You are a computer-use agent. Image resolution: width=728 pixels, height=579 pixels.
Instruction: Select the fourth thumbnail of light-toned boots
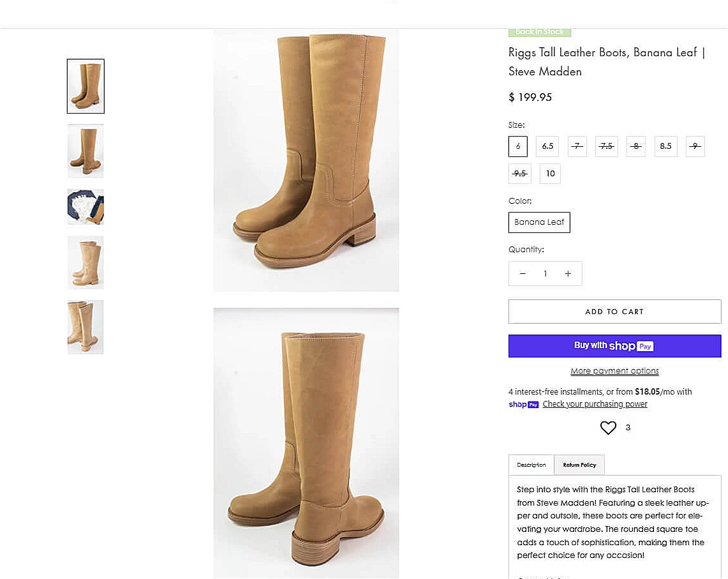[x=86, y=262]
